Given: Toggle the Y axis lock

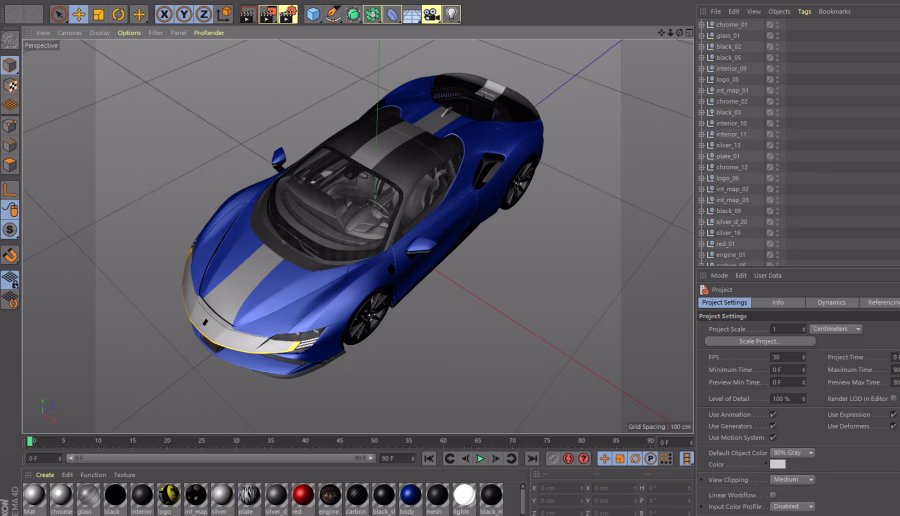Looking at the screenshot, I should click(x=184, y=14).
